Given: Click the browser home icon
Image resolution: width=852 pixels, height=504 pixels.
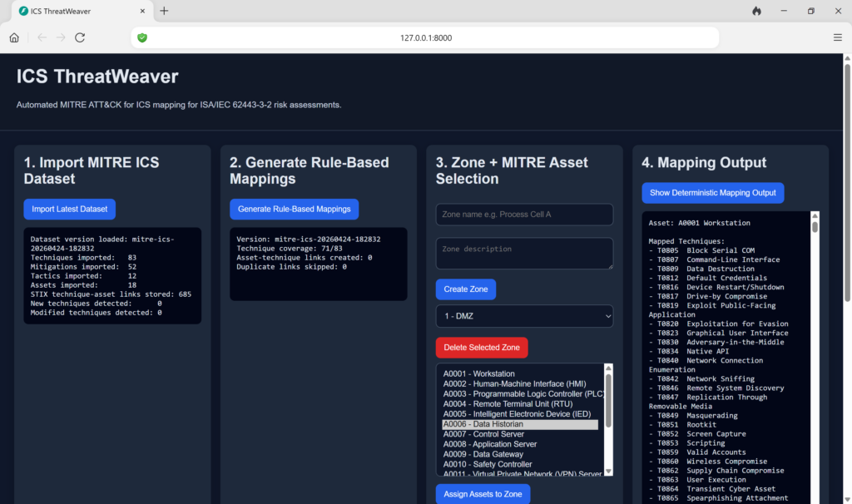Looking at the screenshot, I should (14, 37).
